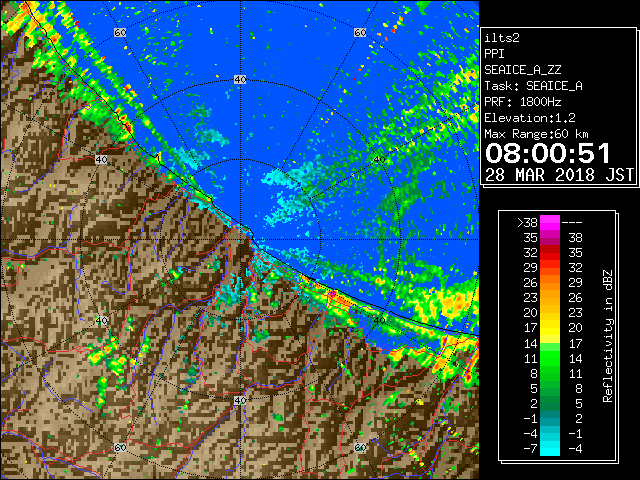Click the '60' range label at lower-right

tap(360, 447)
